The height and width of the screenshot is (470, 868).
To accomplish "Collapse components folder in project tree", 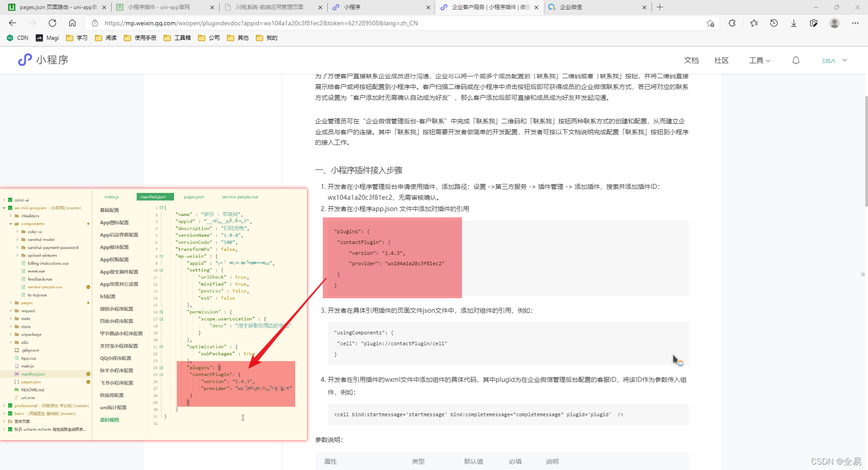I will pos(11,224).
